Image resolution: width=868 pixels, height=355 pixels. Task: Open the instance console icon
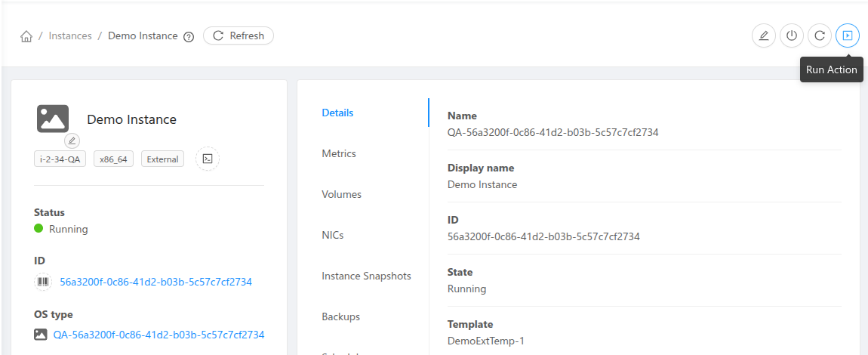coord(208,159)
